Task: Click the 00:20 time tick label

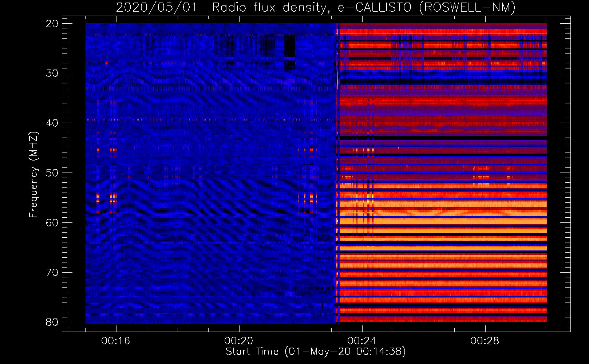Action: click(x=239, y=341)
